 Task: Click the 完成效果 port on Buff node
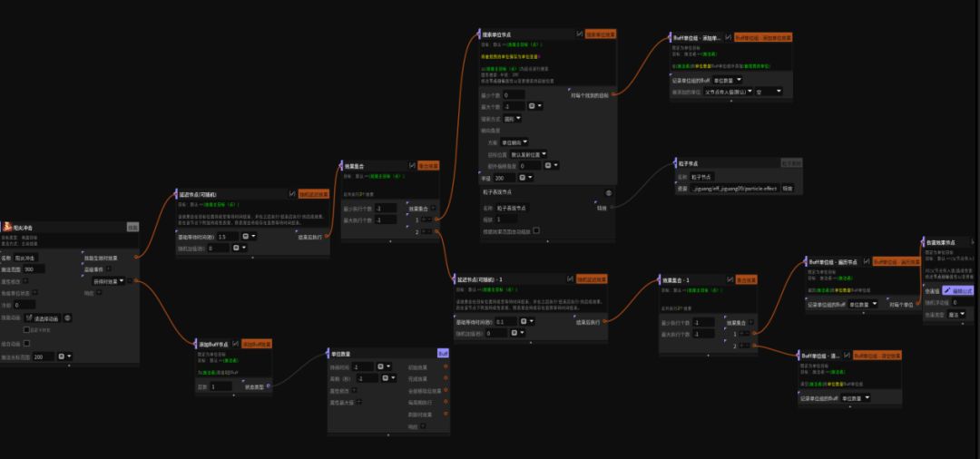click(446, 379)
